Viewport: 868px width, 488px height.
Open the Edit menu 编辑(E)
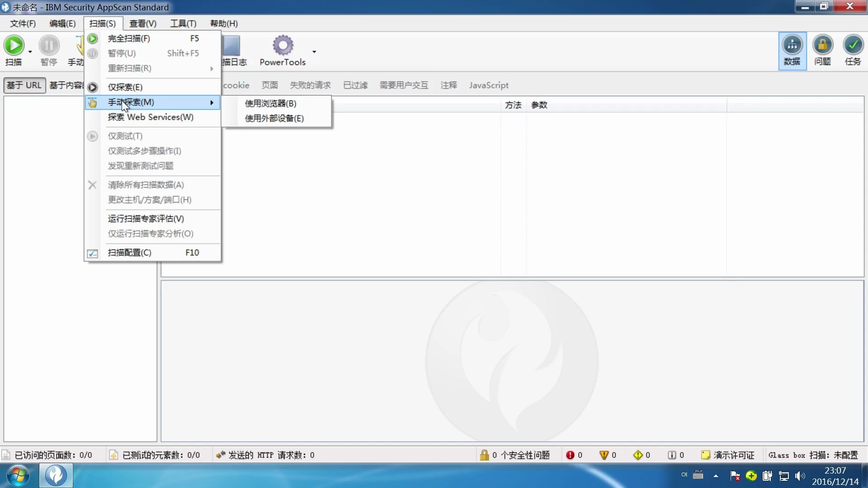click(62, 23)
